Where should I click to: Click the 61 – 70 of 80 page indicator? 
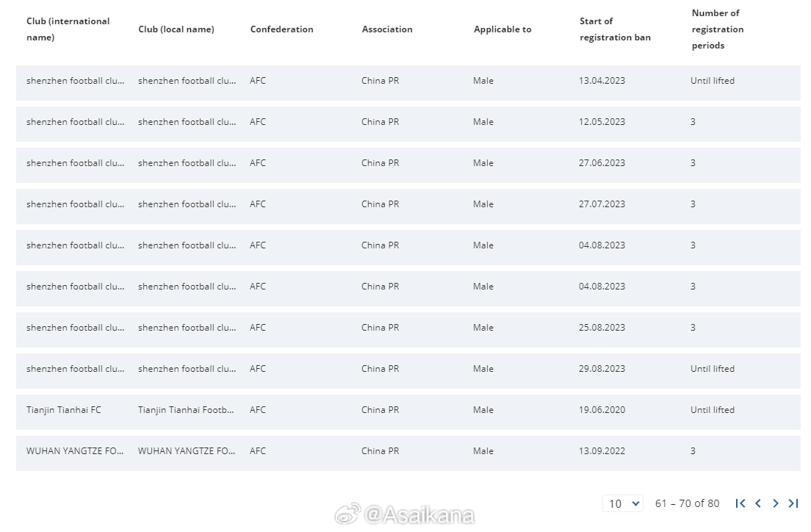[687, 503]
